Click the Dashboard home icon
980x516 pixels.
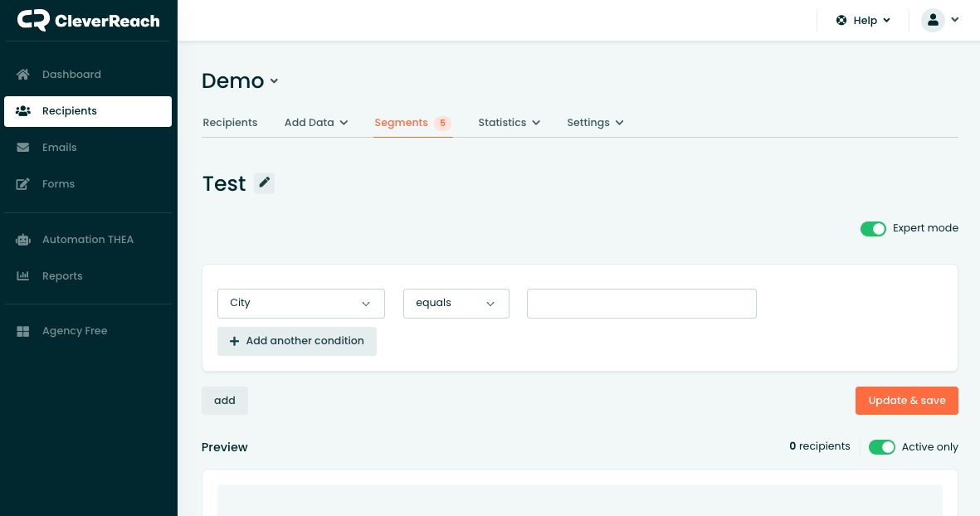pos(23,75)
